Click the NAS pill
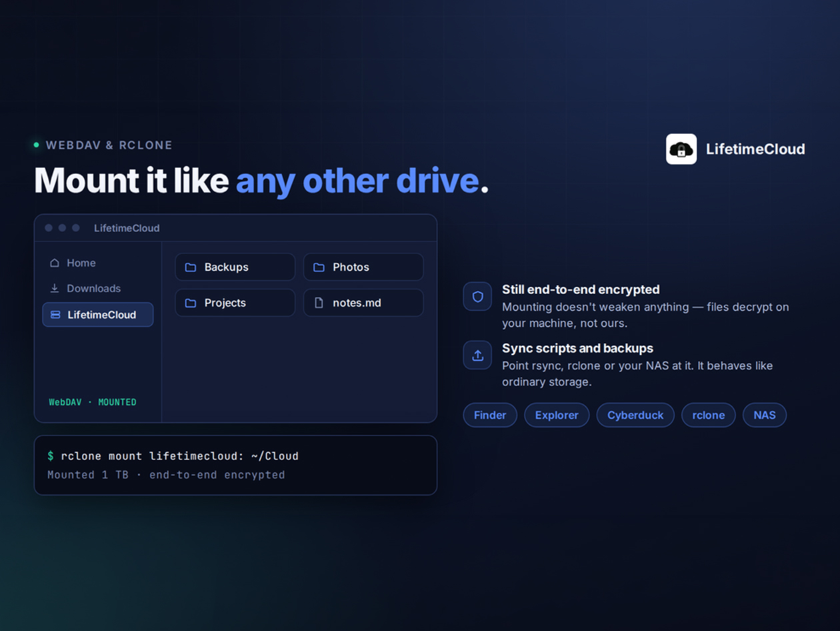Screen dimensions: 840x631 [x=765, y=415]
